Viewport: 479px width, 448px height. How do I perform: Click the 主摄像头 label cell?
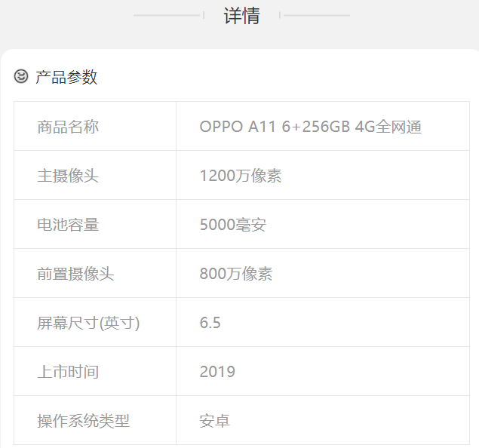click(x=68, y=176)
